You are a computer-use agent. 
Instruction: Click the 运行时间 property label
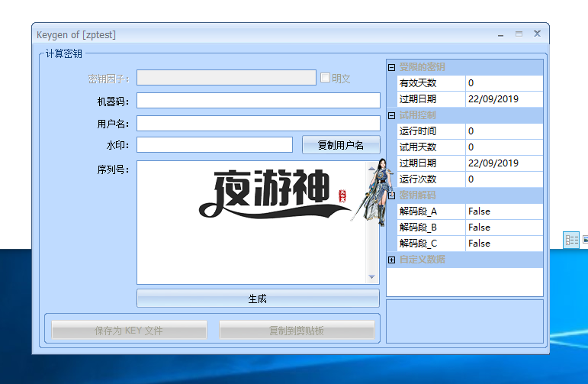coord(418,131)
